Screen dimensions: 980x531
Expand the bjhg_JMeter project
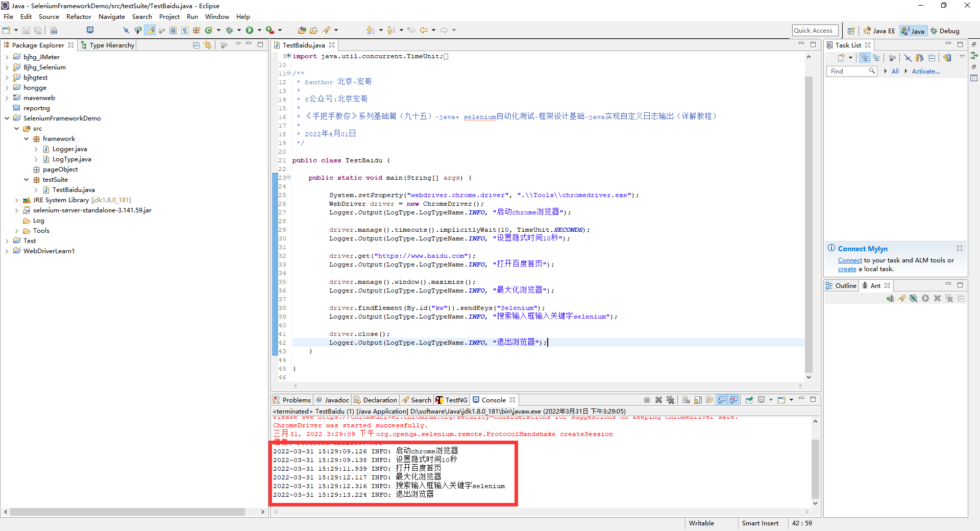pos(7,57)
